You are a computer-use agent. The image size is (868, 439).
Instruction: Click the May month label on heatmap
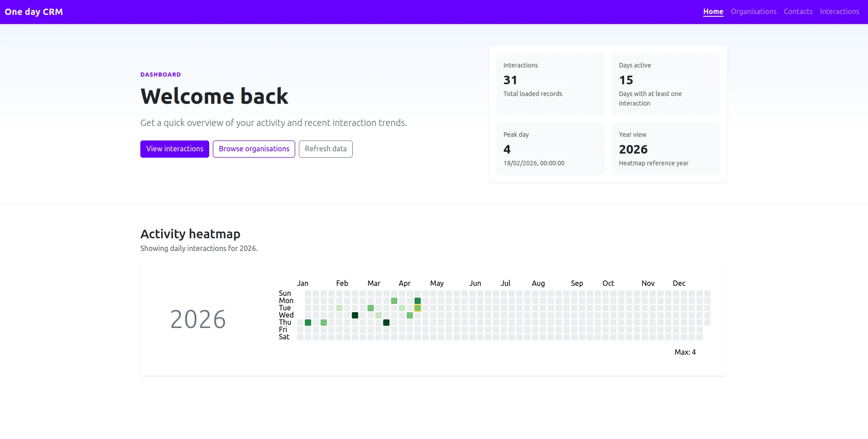coord(436,283)
